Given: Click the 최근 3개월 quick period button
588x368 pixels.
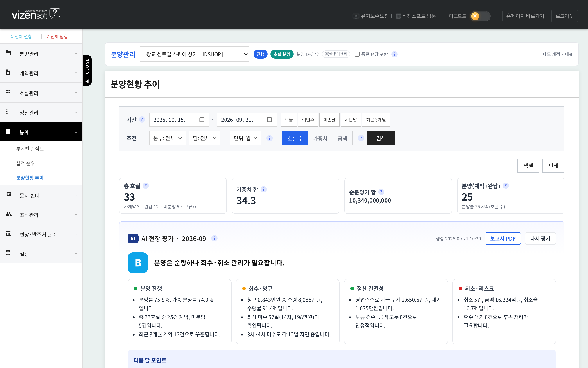Looking at the screenshot, I should (x=376, y=119).
